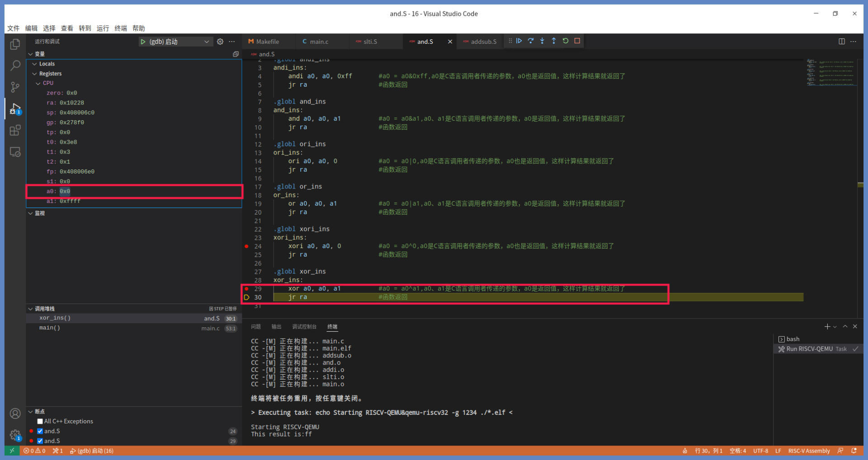Click the debug Step Over icon
The image size is (868, 460).
point(531,41)
